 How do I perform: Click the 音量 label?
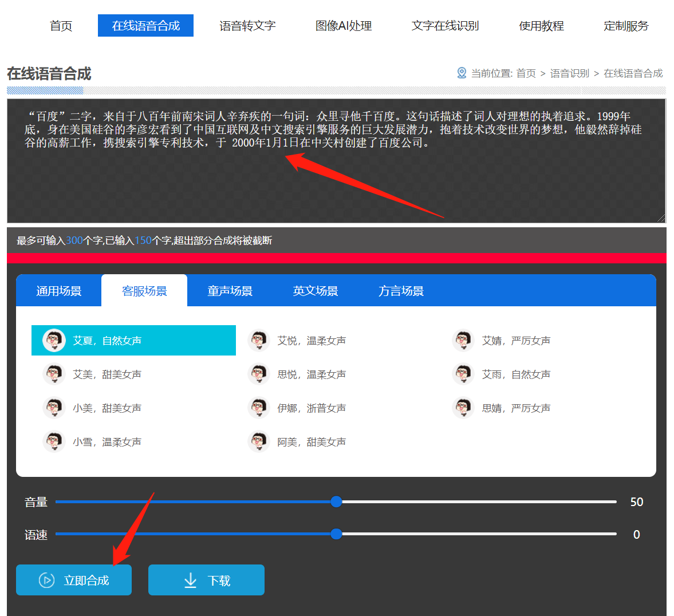pyautogui.click(x=36, y=502)
